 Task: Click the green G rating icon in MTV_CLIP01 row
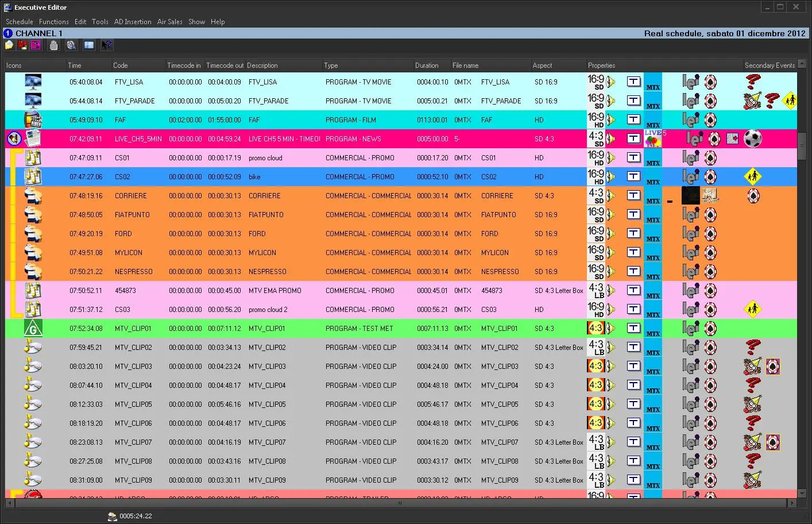33,328
